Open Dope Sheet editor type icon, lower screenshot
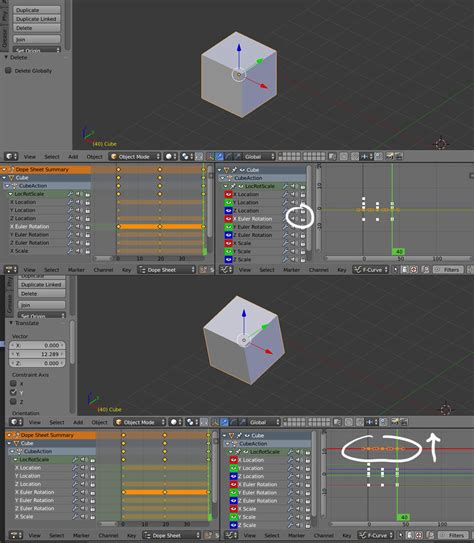This screenshot has height=543, width=474. click(x=16, y=535)
